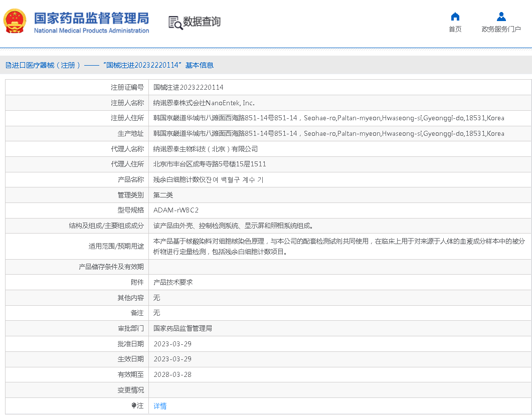
Task: Open the 详情 link in the notes row
Action: (x=160, y=406)
